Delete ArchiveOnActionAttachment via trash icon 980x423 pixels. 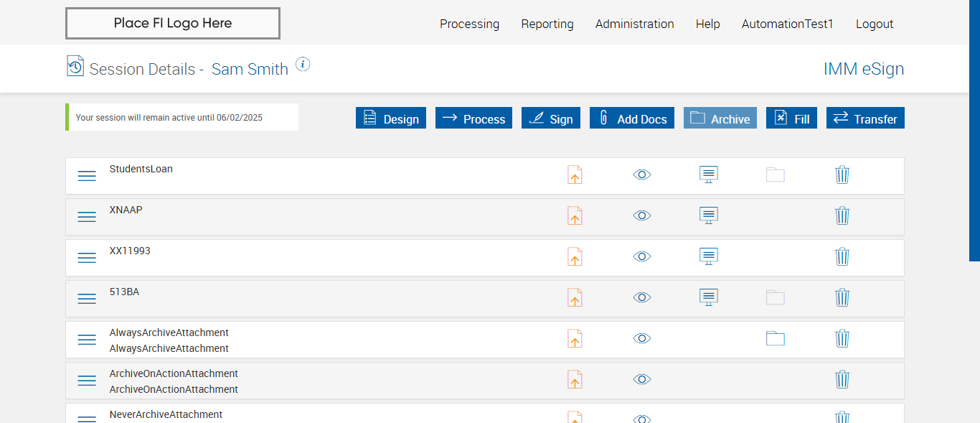(842, 379)
